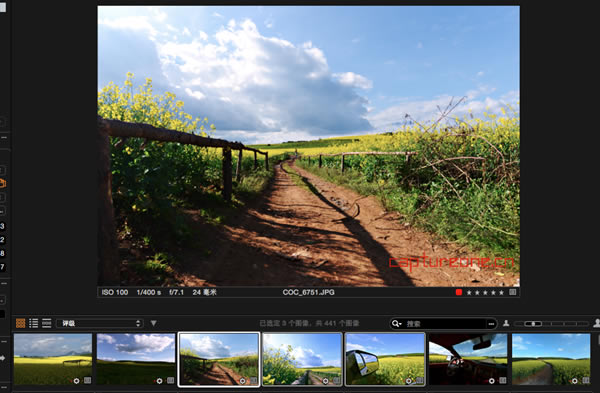Click square badge on side mirror thumbnail

click(x=420, y=380)
